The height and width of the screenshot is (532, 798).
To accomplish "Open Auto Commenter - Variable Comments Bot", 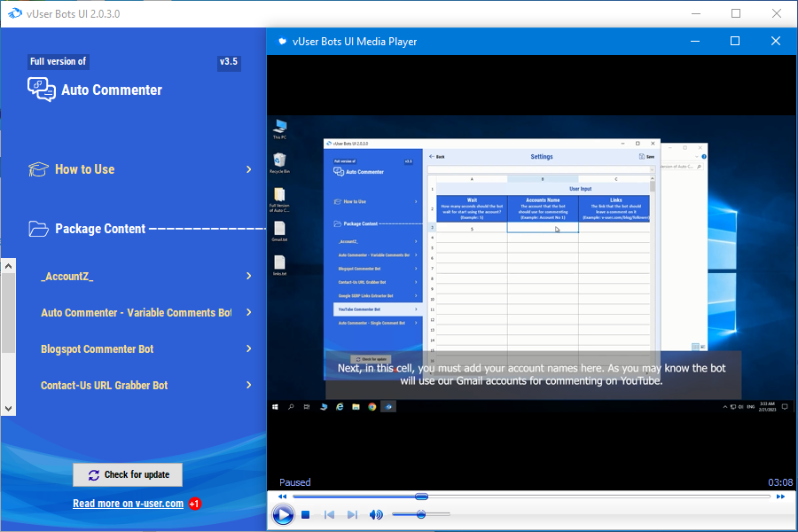I will (x=136, y=313).
